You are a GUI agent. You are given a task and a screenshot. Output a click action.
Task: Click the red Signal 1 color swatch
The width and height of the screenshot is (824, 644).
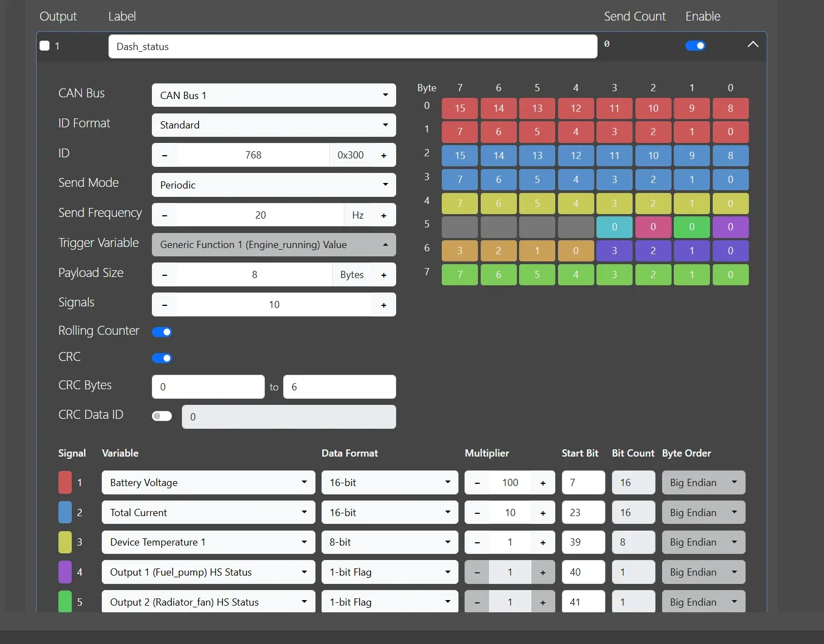tap(65, 483)
